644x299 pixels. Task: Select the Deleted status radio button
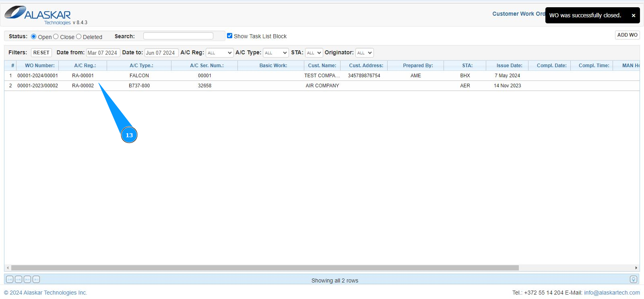tap(79, 37)
